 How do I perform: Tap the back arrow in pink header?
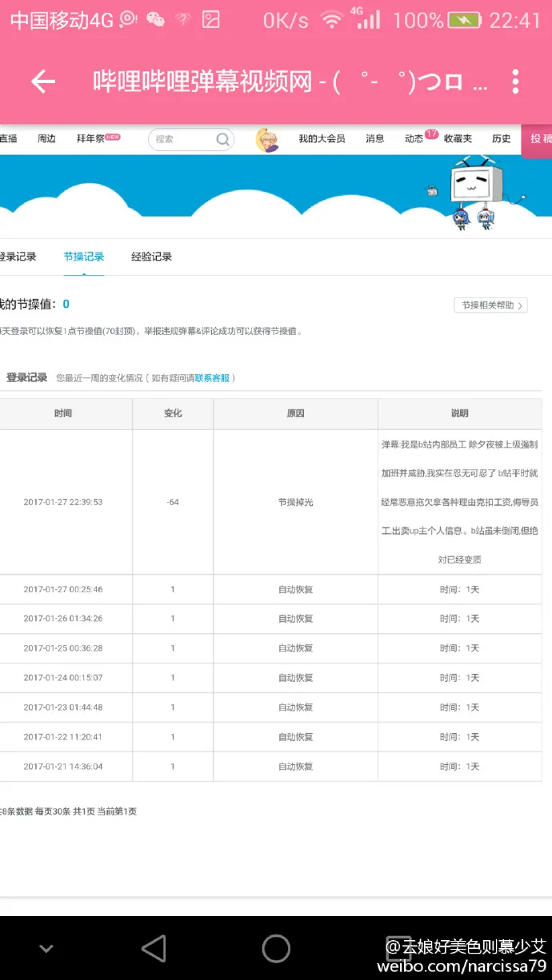point(43,82)
